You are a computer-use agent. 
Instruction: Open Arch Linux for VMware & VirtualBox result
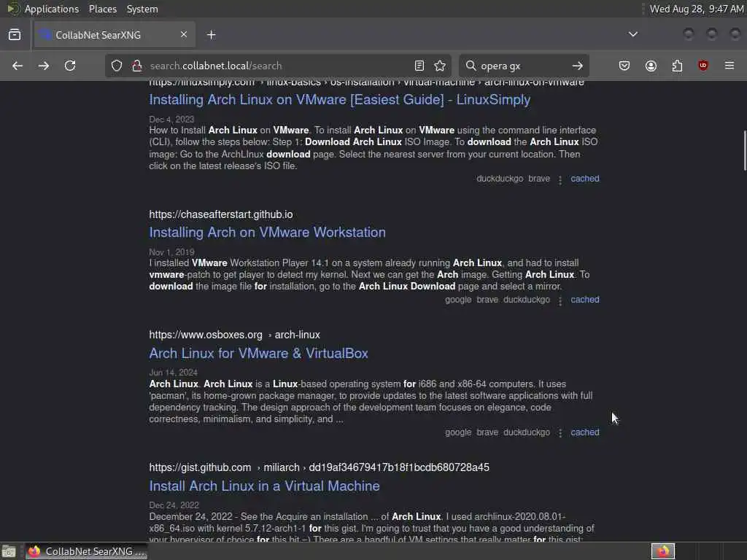pos(259,354)
